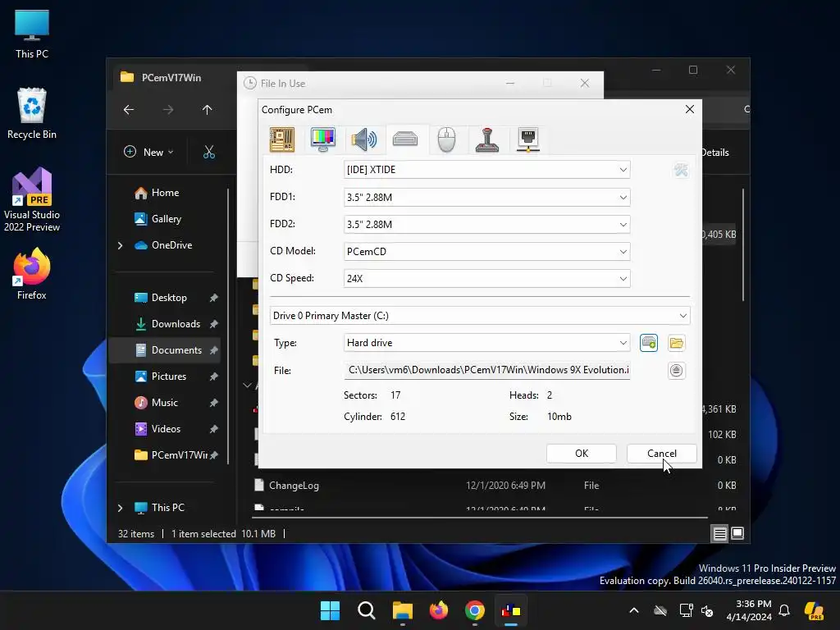Open taskbar Search
Image resolution: width=840 pixels, height=630 pixels.
367,610
